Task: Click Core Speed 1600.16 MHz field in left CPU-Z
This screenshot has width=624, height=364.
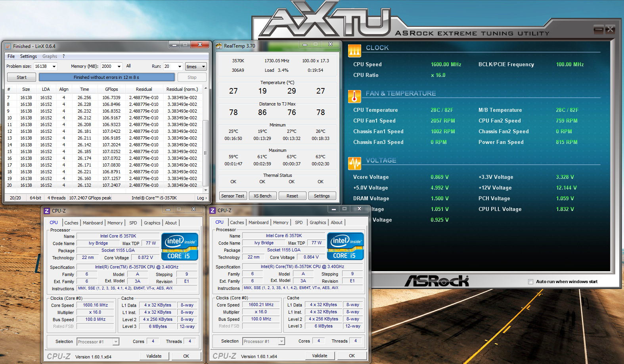Action: click(95, 305)
